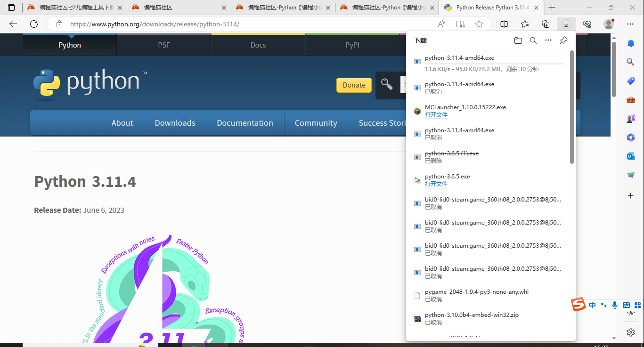Click the yellow Donate button

(354, 85)
